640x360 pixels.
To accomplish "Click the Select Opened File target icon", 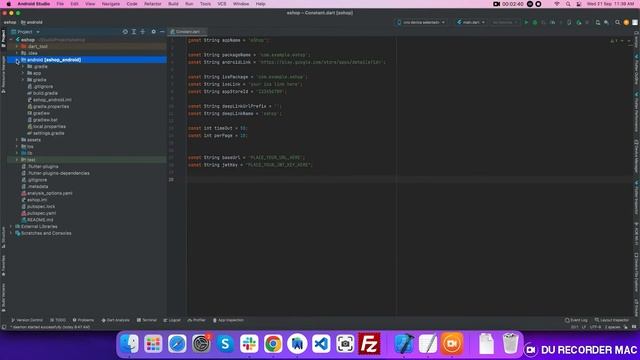I will pos(125,32).
